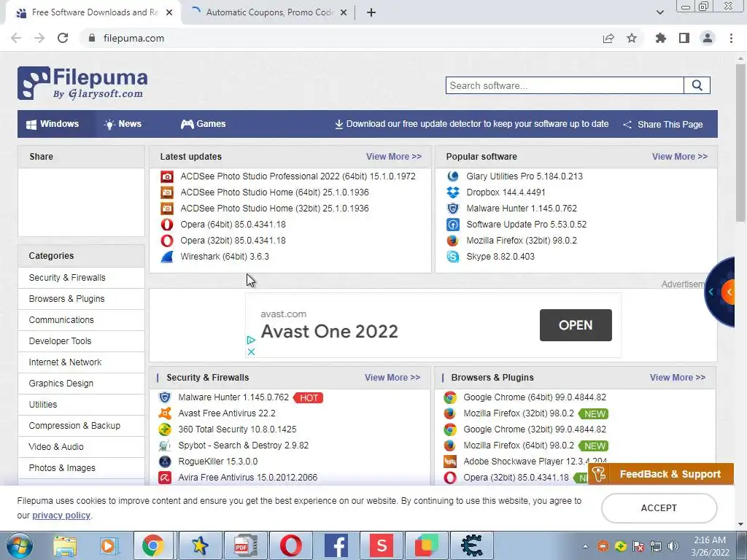Select Video & Audio category
Screen dimensions: 747x560
pyautogui.click(x=81, y=447)
